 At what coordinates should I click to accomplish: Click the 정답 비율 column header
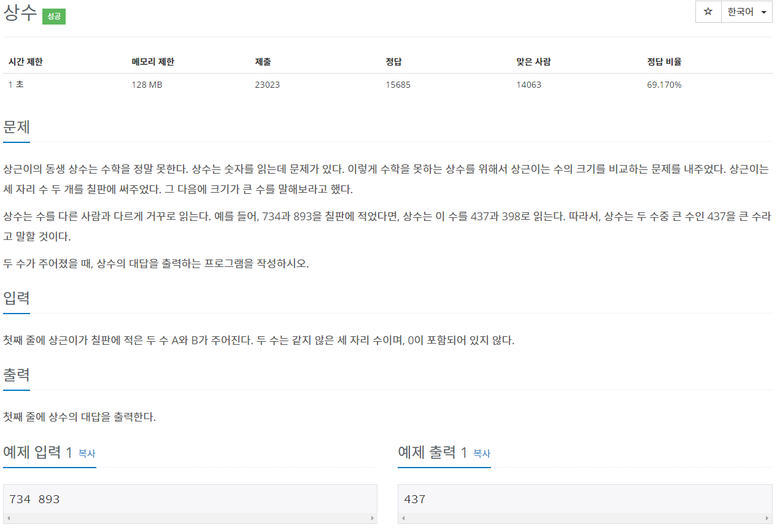(664, 62)
